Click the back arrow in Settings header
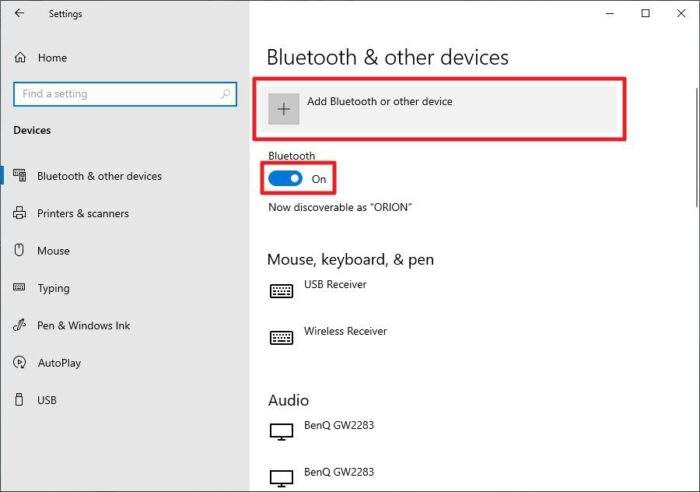Image resolution: width=700 pixels, height=492 pixels. coord(19,13)
